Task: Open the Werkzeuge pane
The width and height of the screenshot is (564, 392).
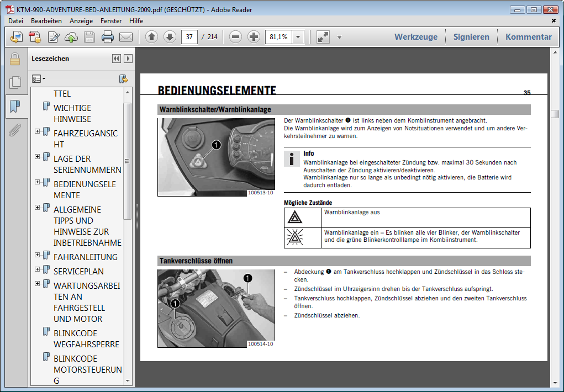Action: pyautogui.click(x=415, y=37)
